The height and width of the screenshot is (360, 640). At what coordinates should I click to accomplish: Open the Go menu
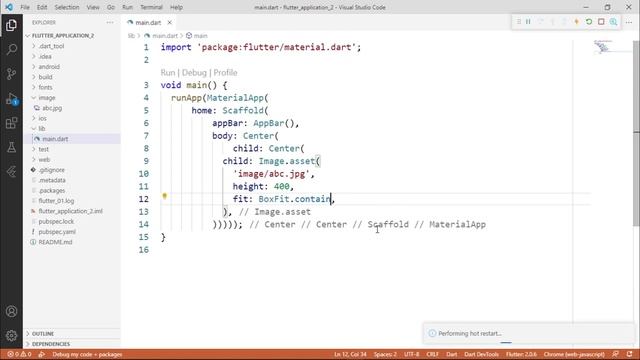pos(111,7)
